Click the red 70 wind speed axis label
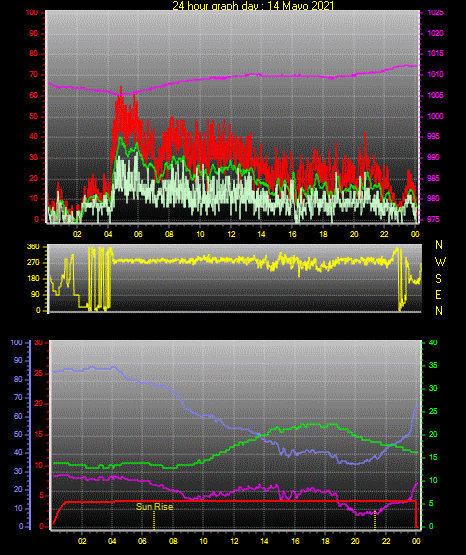Screen dimensions: 466x555 [33, 75]
